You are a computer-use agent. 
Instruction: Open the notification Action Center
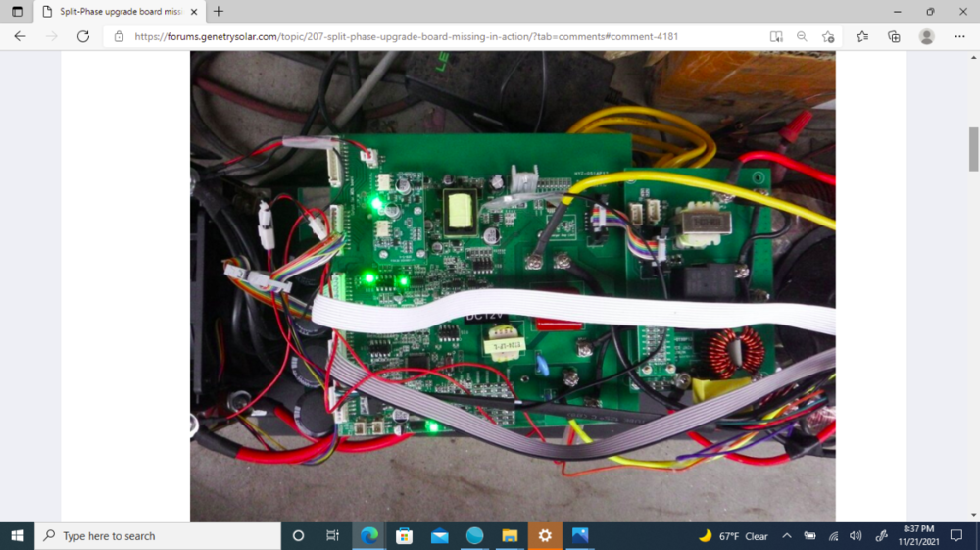(956, 535)
